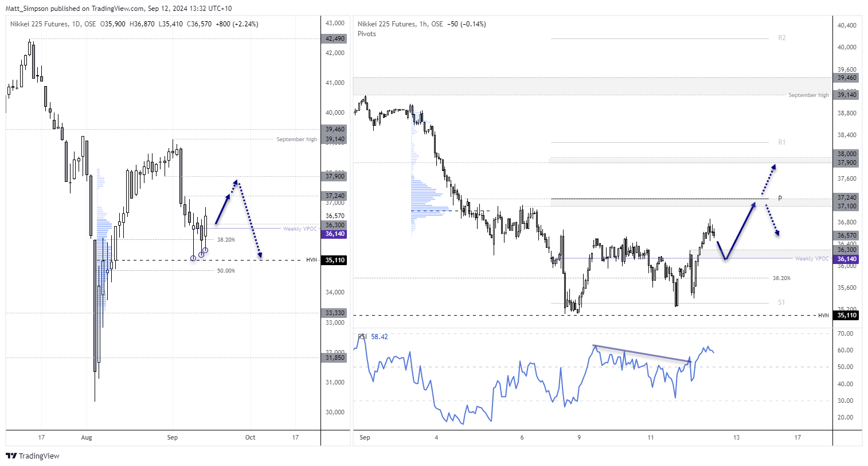Click the 31,850 price label on daily chart

tap(335, 358)
